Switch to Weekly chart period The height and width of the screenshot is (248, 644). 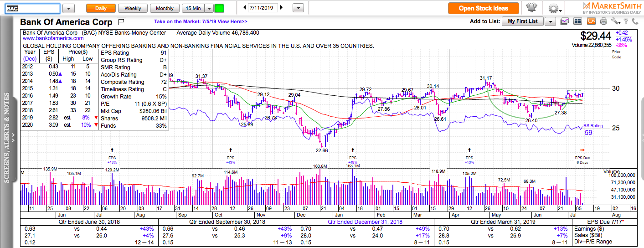(x=133, y=8)
